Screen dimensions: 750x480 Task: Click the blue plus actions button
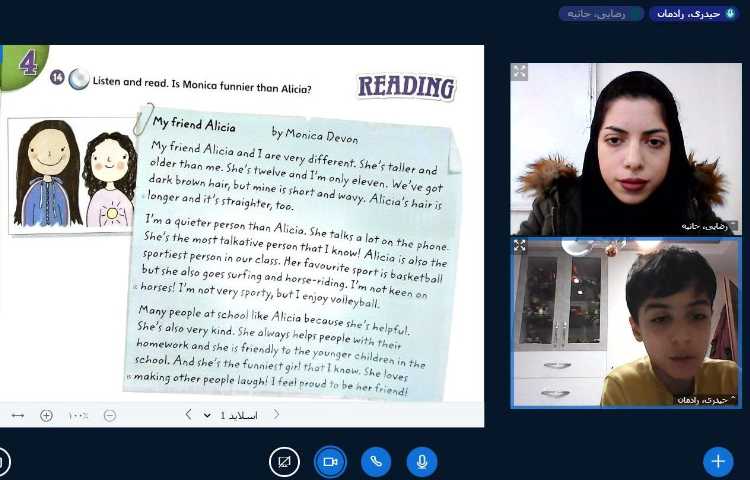(717, 461)
